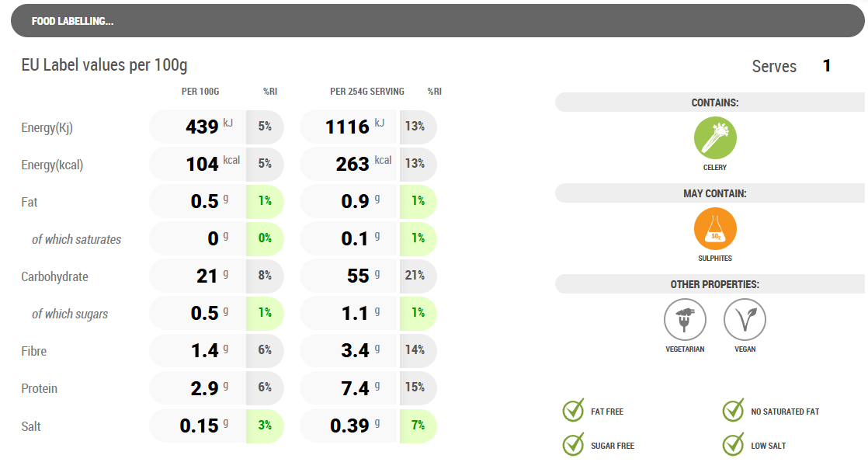Select the Vegetarian property icon
868x476 pixels.
(685, 320)
